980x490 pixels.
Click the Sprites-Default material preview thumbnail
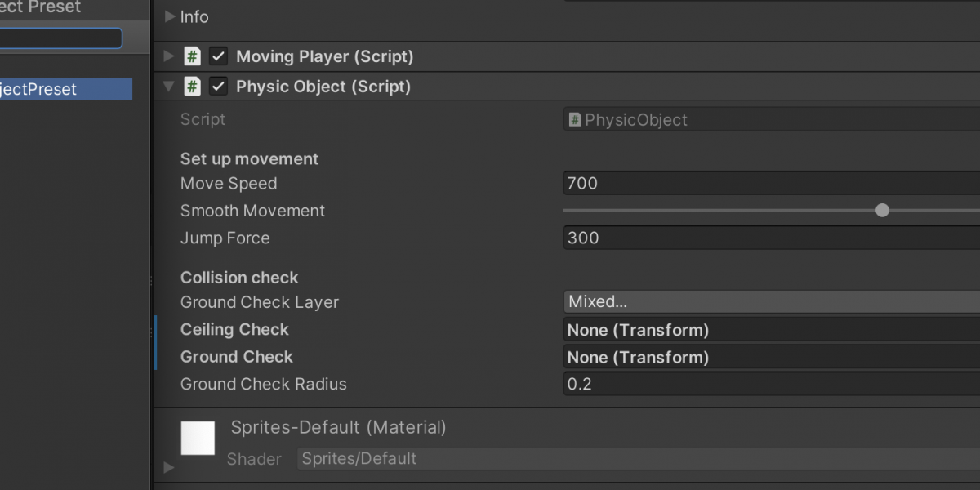[x=198, y=438]
